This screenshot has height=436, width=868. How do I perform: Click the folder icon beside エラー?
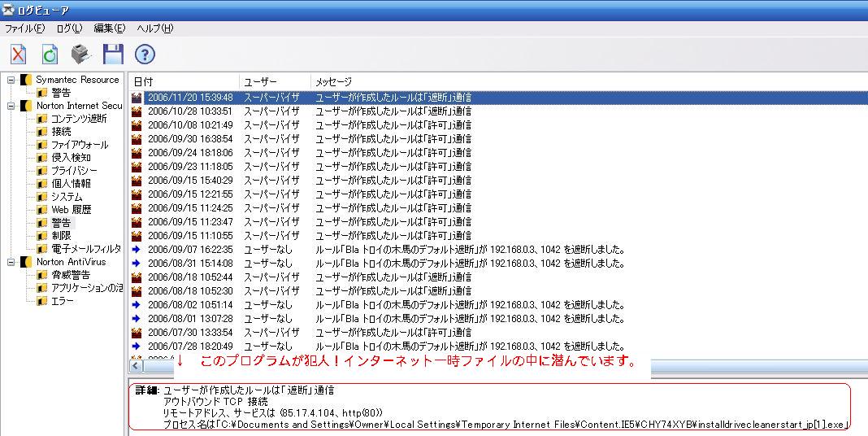coord(42,301)
